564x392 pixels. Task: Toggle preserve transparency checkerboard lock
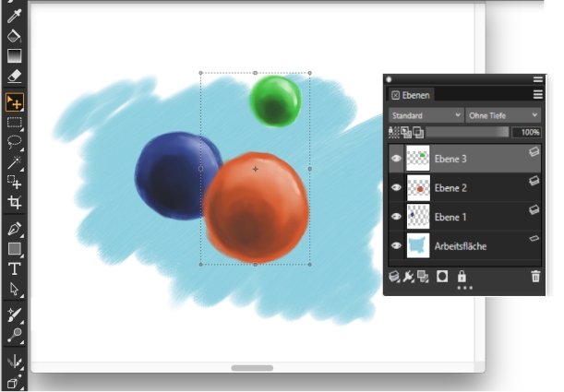click(x=394, y=132)
